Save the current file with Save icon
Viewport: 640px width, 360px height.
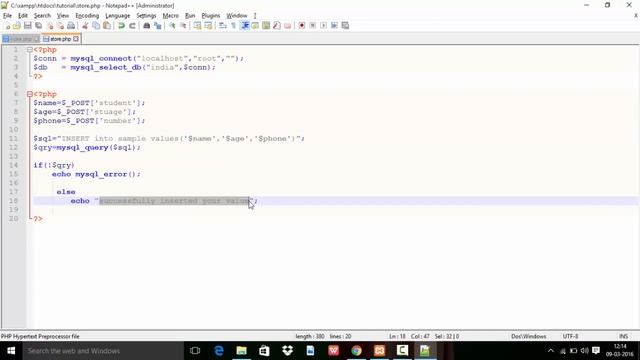[28, 26]
